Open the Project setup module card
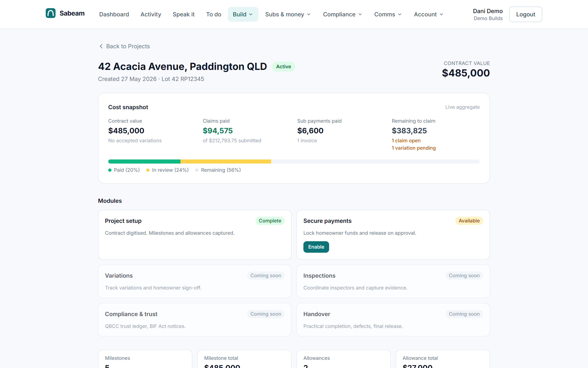588x368 pixels. [x=195, y=235]
